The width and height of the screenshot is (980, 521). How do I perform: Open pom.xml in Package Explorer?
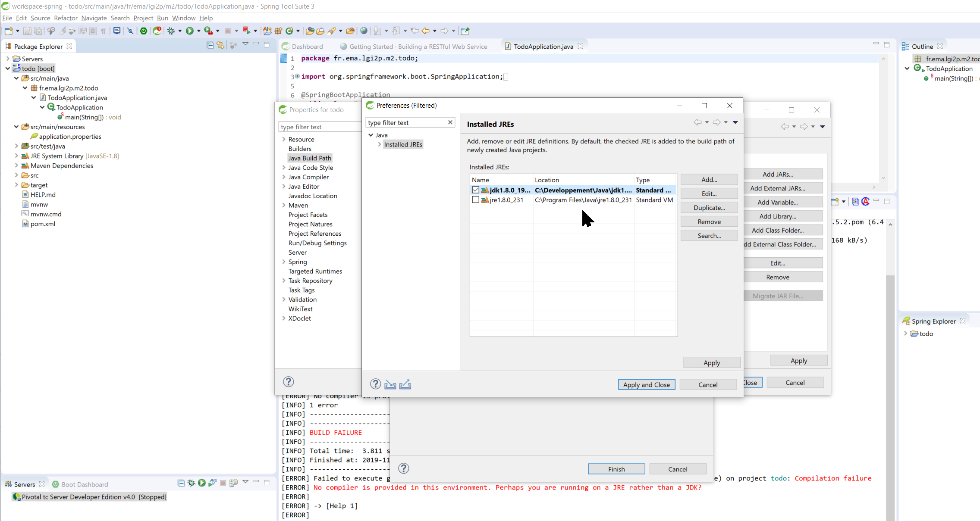43,224
